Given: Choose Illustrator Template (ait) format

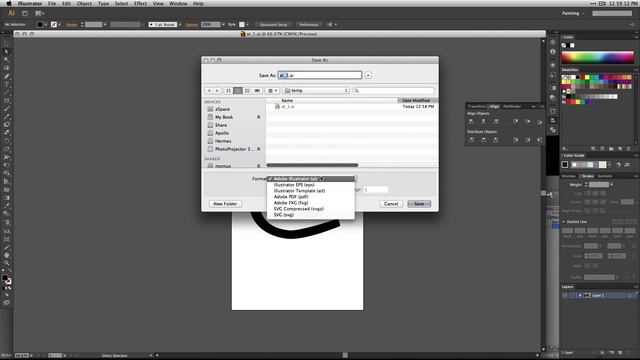Looking at the screenshot, I should (299, 191).
